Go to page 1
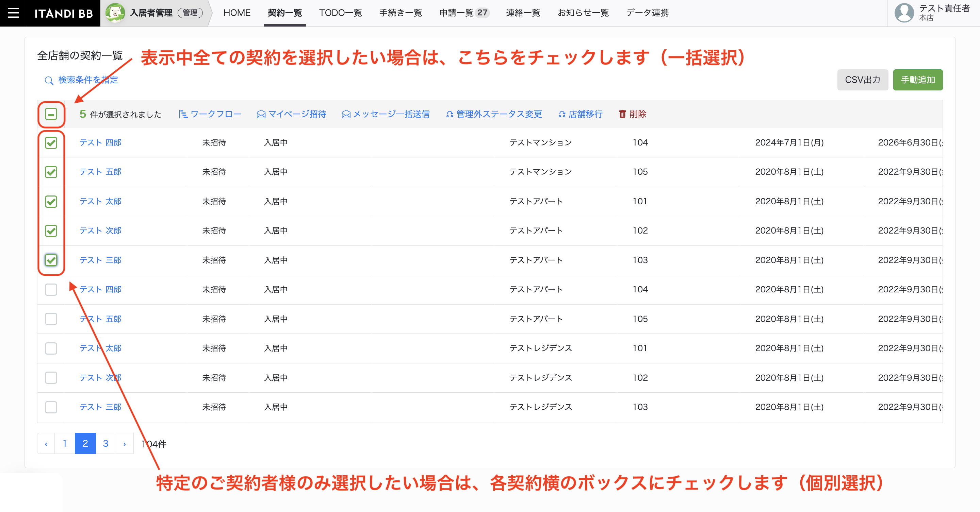The height and width of the screenshot is (512, 980). [65, 444]
